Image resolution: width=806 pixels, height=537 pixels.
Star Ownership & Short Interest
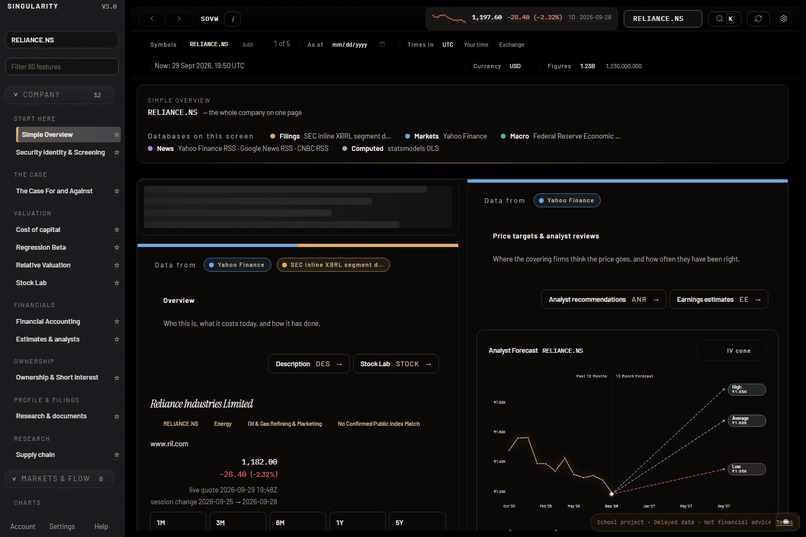(x=117, y=378)
